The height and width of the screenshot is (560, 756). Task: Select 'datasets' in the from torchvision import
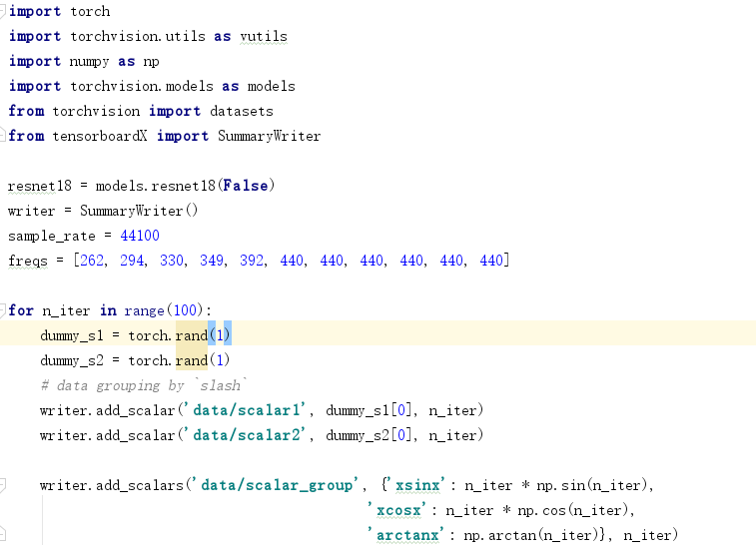[242, 112]
